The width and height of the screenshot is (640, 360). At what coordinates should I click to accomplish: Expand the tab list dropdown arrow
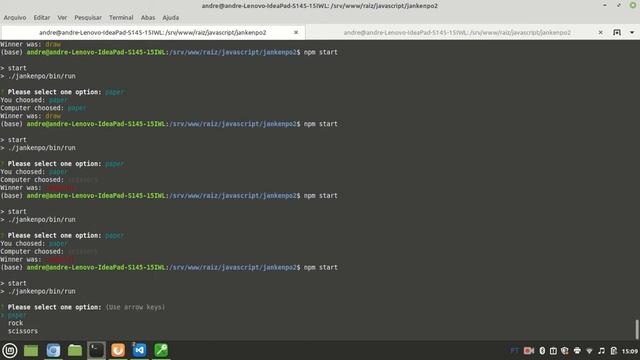point(632,32)
